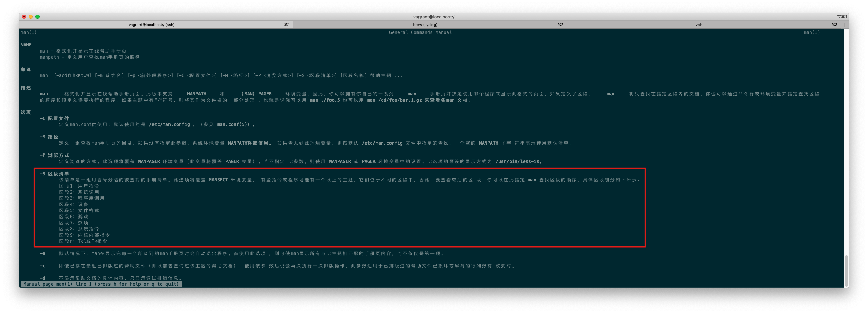Click the line 区段6: 游戏
The width and height of the screenshot is (868, 313).
pyautogui.click(x=74, y=217)
